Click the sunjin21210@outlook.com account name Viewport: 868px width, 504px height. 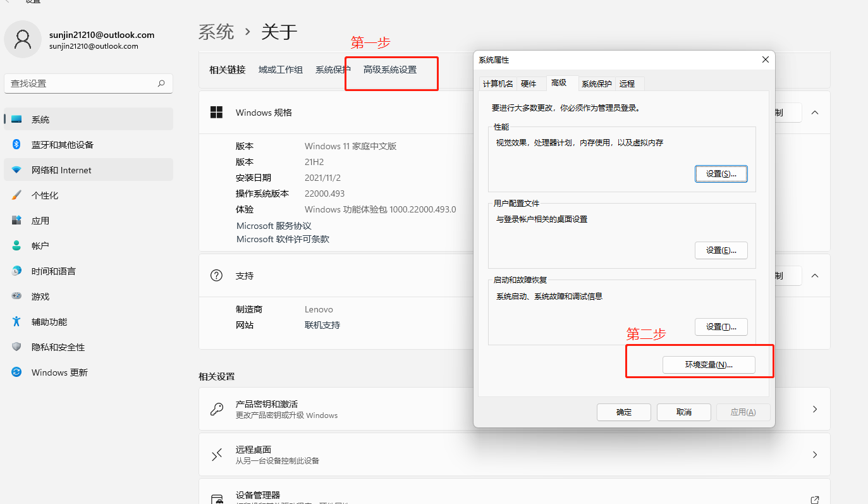tap(102, 35)
